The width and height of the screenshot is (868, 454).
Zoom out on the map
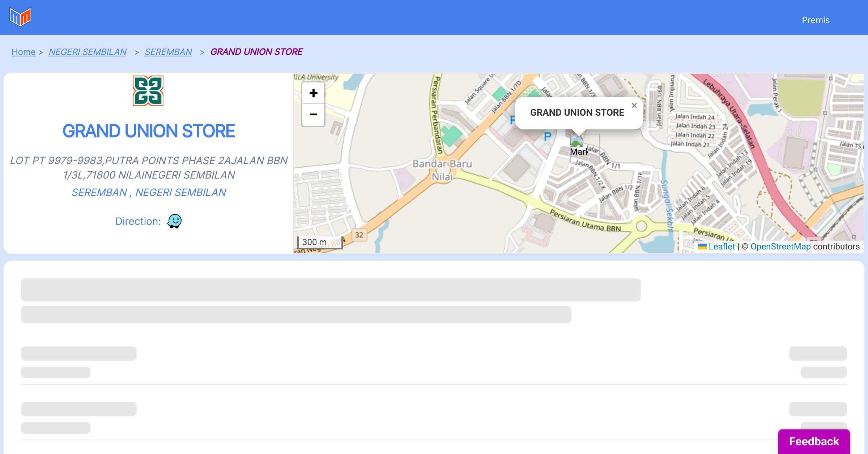click(x=313, y=115)
